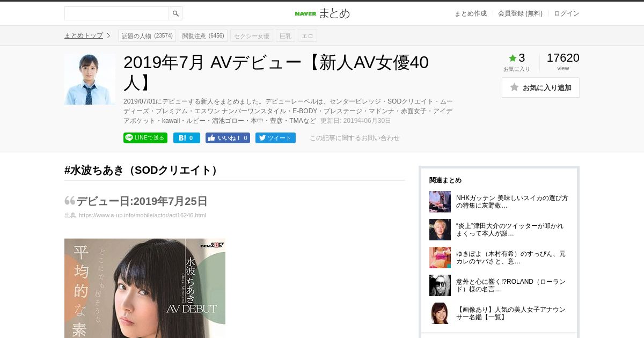
Task: Click the Hatena B! bookmark button
Action: (187, 138)
